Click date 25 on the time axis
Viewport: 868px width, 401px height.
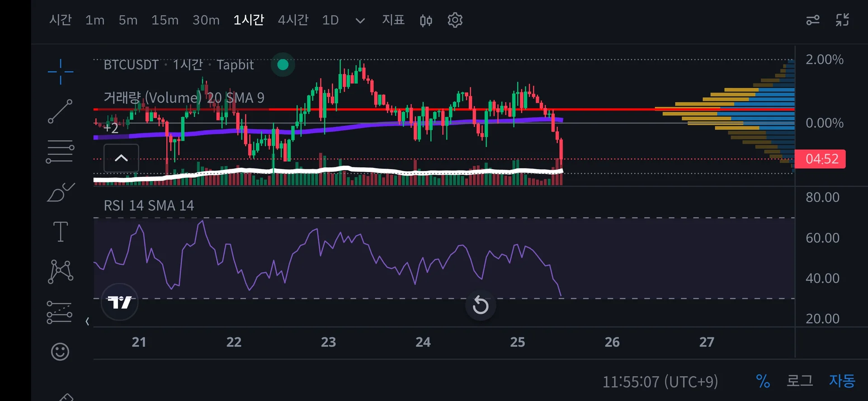[518, 342]
